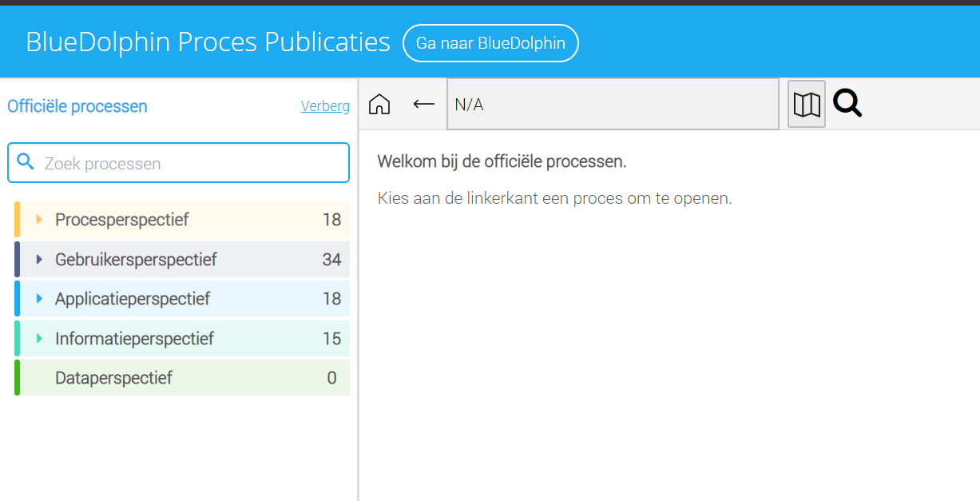Click the count 15 beside Informatieperspectief

pyautogui.click(x=331, y=339)
